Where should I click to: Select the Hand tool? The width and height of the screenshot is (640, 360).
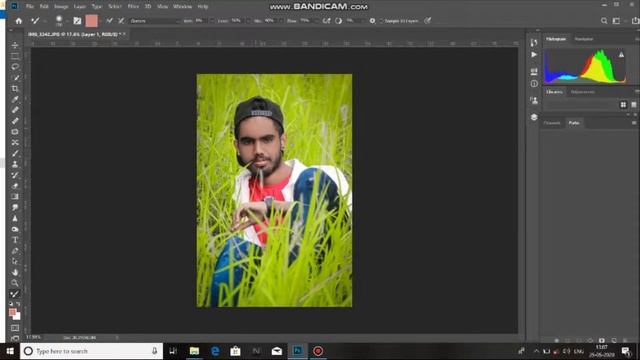pos(15,272)
